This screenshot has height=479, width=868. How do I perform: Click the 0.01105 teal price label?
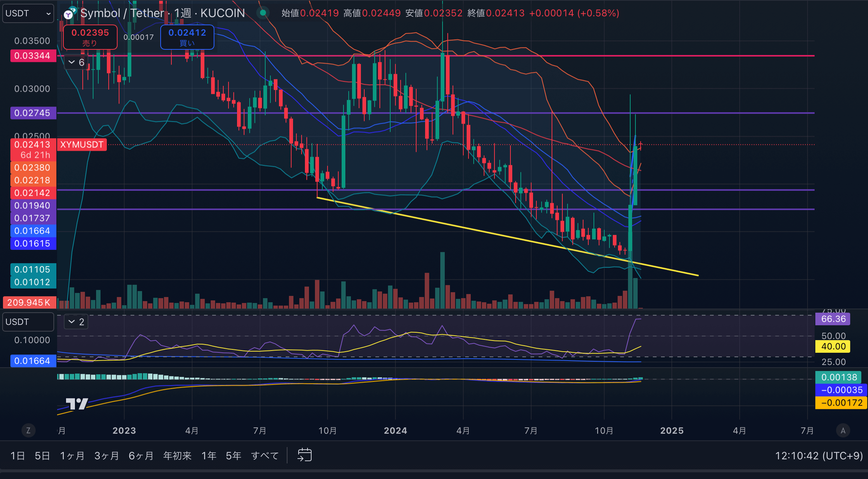click(33, 270)
